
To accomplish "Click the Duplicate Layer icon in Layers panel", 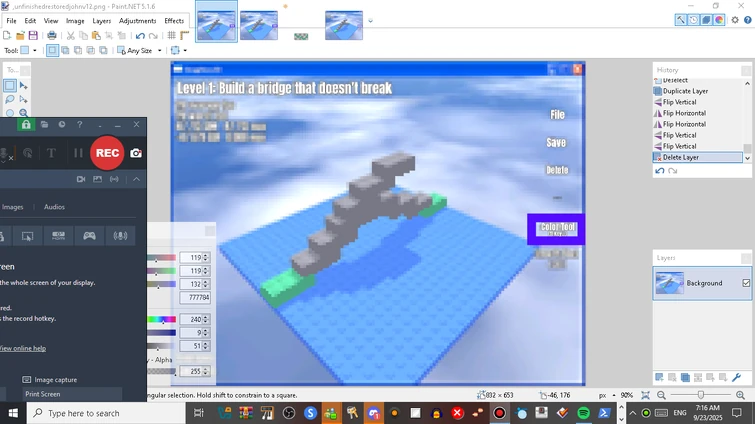I will click(x=685, y=377).
